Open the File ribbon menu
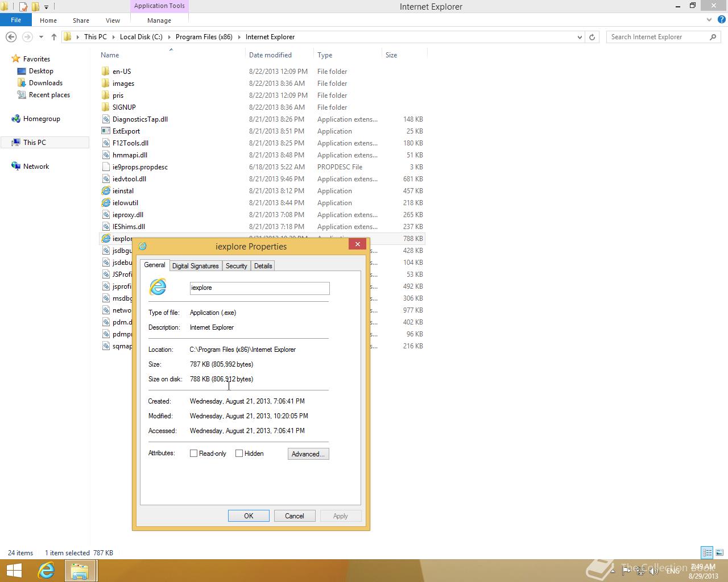Image resolution: width=728 pixels, height=582 pixels. 16,20
